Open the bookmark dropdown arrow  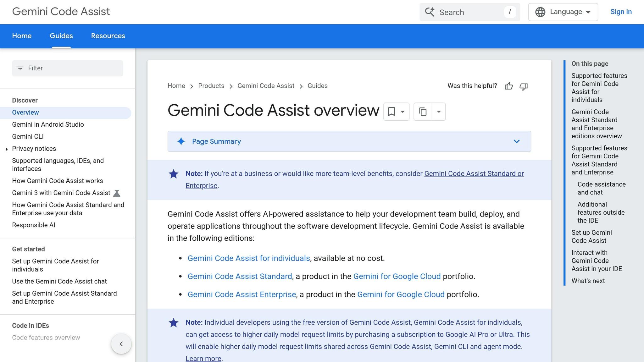[x=402, y=112]
